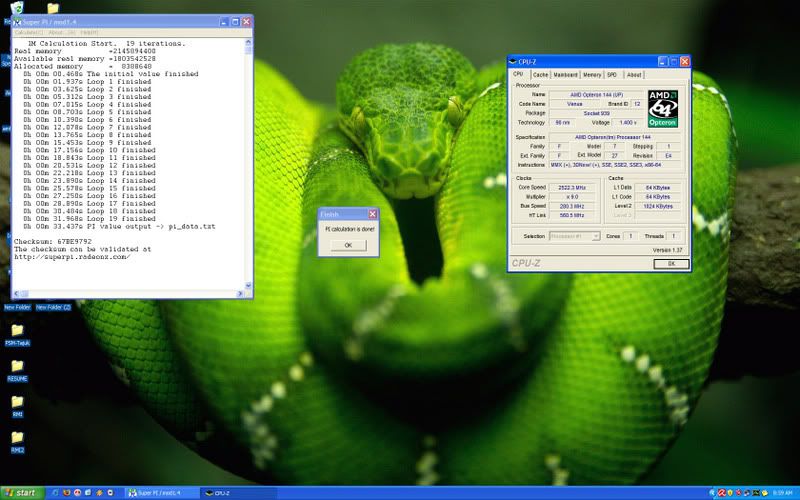Open the RM1 desktop folder

click(x=17, y=401)
